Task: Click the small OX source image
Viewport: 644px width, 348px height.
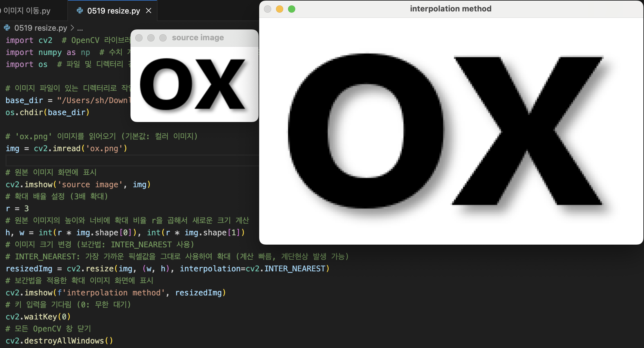Action: click(194, 84)
